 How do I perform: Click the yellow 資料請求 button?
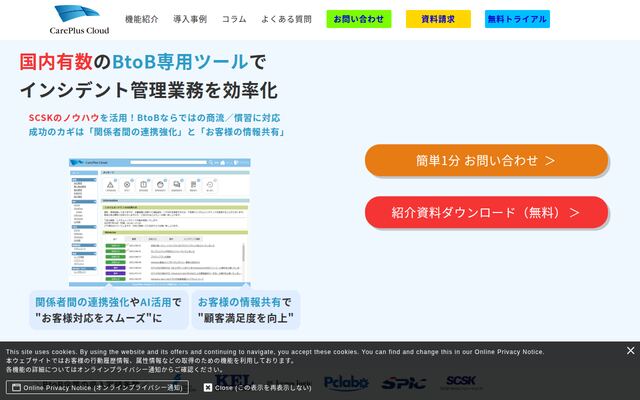tap(438, 19)
